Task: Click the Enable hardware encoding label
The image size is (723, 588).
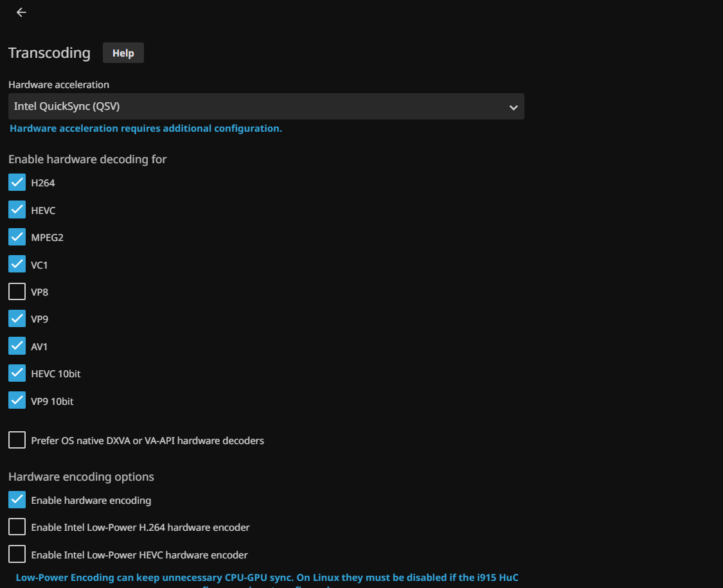Action: tap(91, 500)
